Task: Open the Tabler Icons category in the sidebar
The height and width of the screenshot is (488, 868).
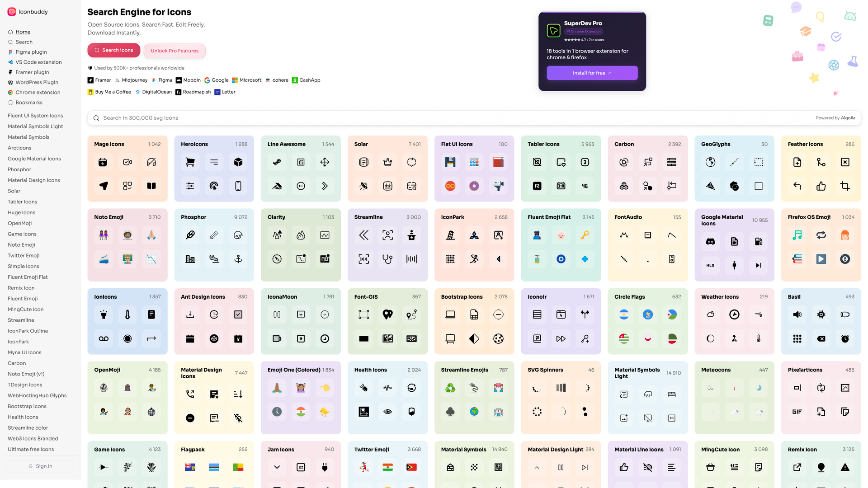Action: pos(22,202)
